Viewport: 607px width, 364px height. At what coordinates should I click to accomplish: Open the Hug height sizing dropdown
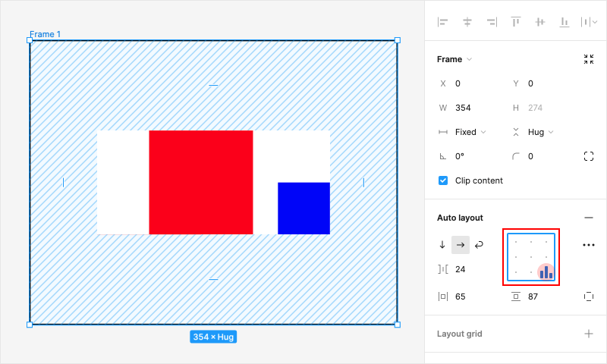pos(540,132)
